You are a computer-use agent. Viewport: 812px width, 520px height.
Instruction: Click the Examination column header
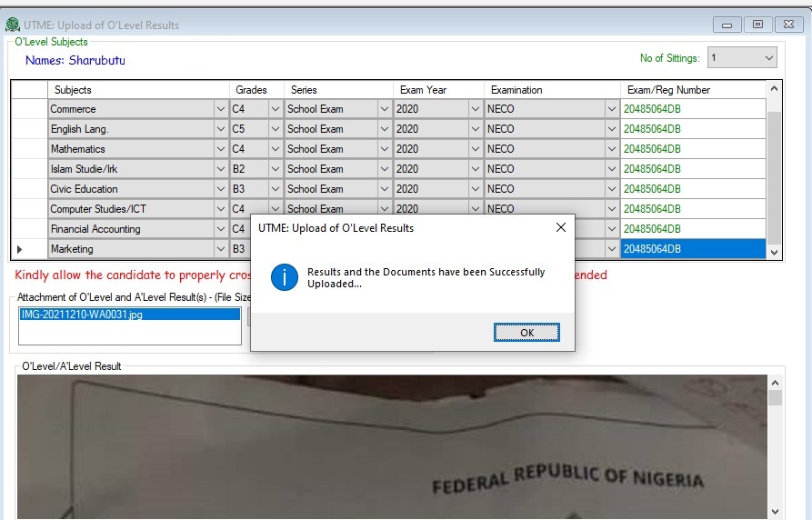552,90
